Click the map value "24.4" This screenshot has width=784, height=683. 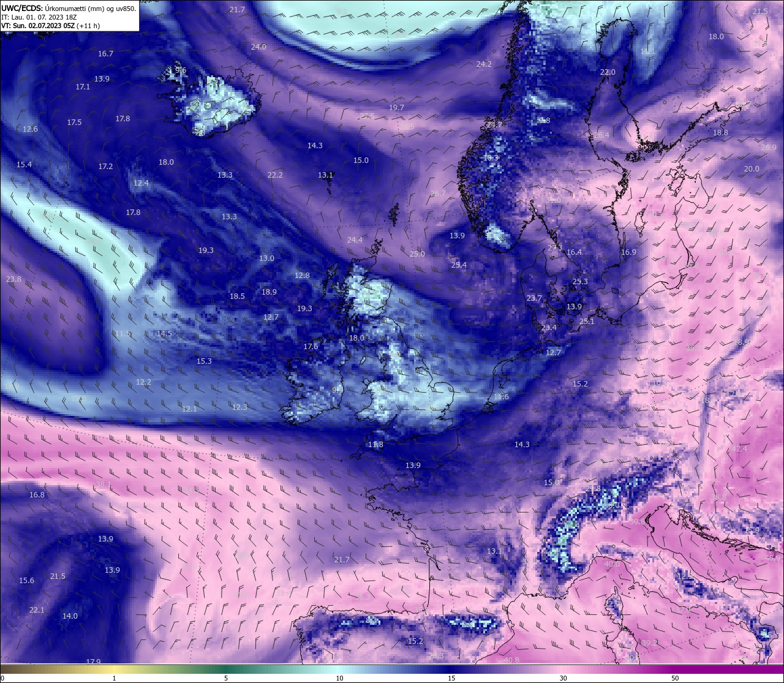(355, 240)
